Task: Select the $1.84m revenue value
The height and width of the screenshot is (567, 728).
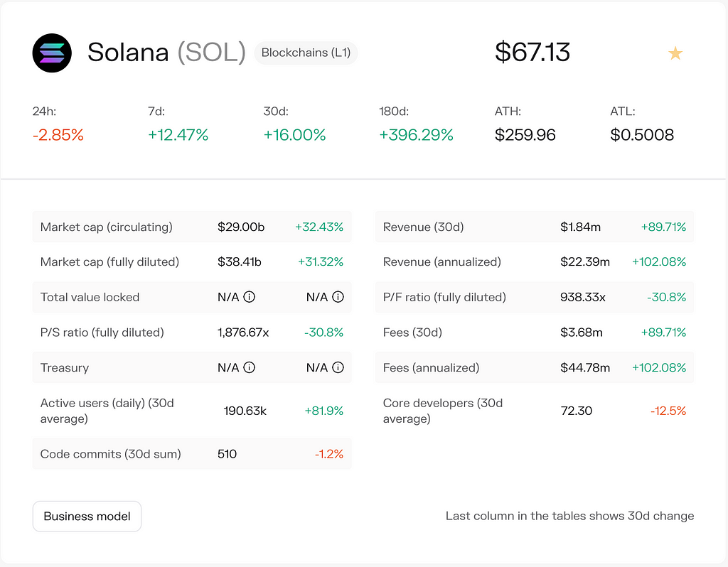Action: pyautogui.click(x=580, y=227)
